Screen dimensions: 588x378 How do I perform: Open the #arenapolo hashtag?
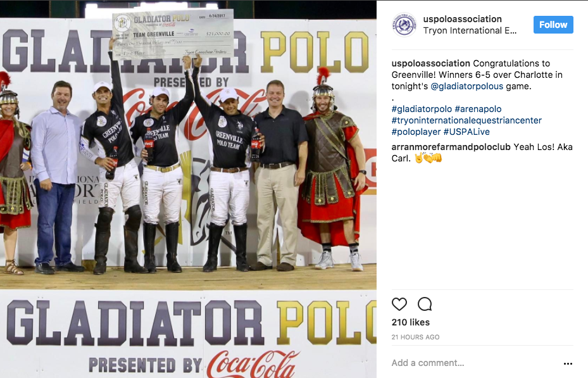(478, 109)
